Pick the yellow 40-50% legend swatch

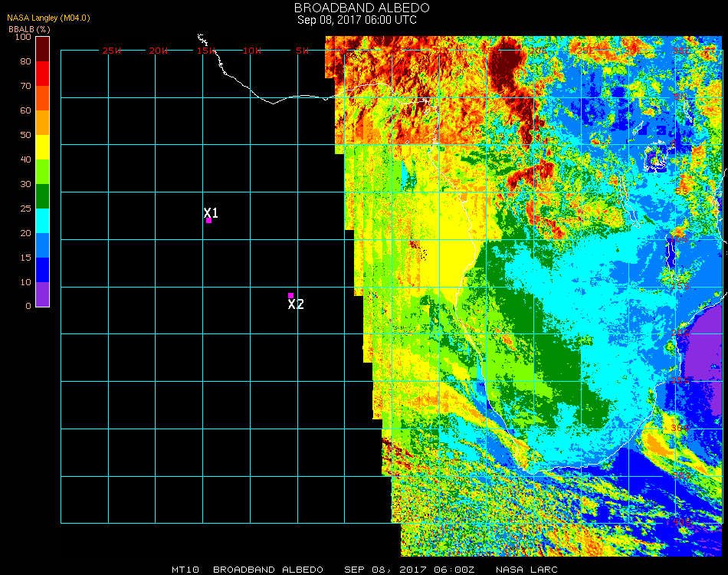click(43, 147)
